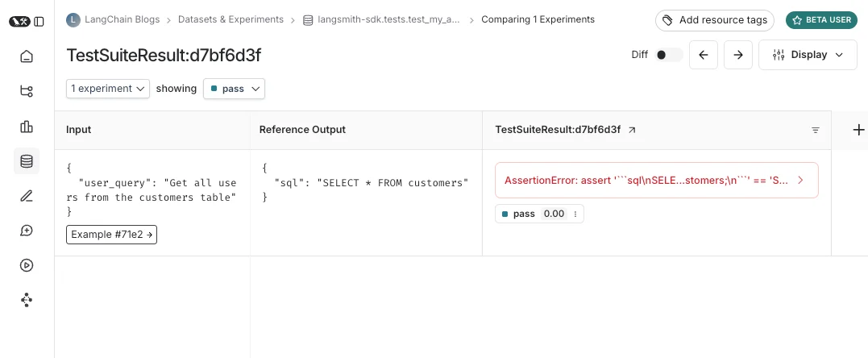Go to next example with right arrow

click(738, 55)
